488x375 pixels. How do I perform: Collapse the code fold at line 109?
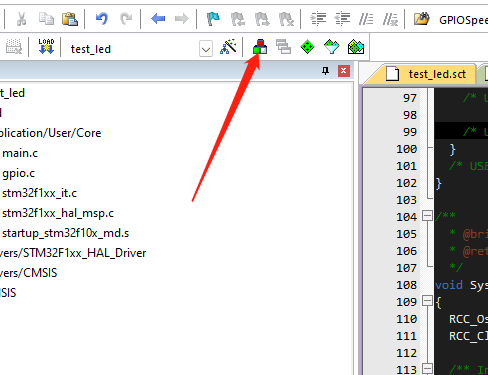pos(427,301)
